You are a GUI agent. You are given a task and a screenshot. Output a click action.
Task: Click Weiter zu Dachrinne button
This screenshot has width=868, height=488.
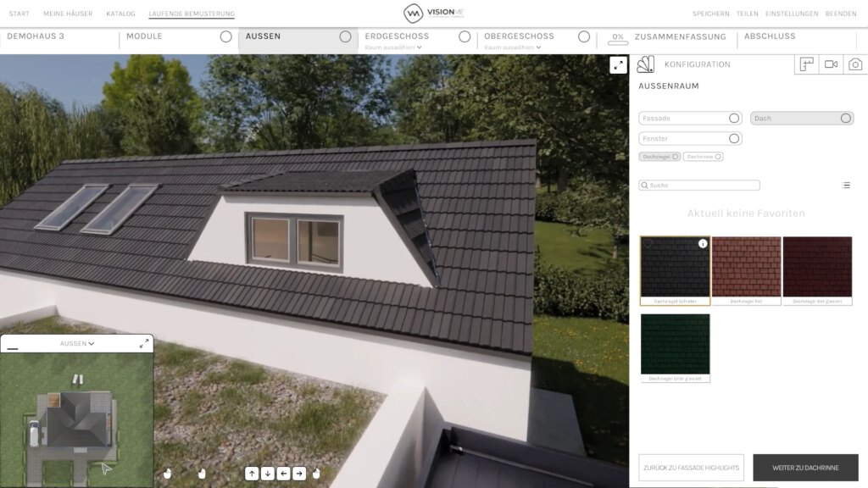[805, 468]
